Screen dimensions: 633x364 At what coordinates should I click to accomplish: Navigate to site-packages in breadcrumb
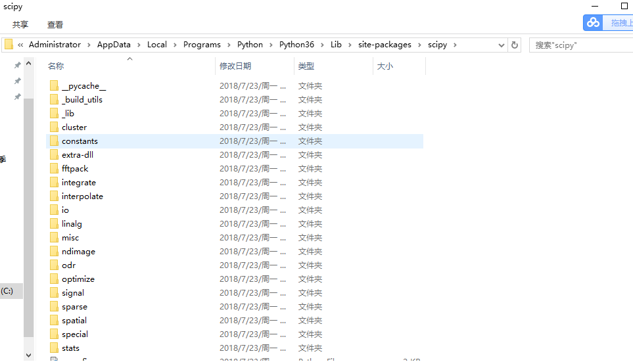coord(385,45)
